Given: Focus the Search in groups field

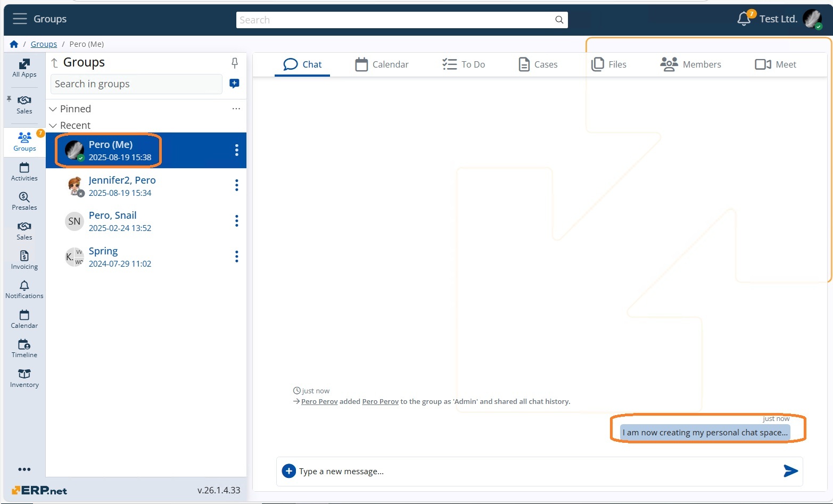Looking at the screenshot, I should pyautogui.click(x=136, y=84).
